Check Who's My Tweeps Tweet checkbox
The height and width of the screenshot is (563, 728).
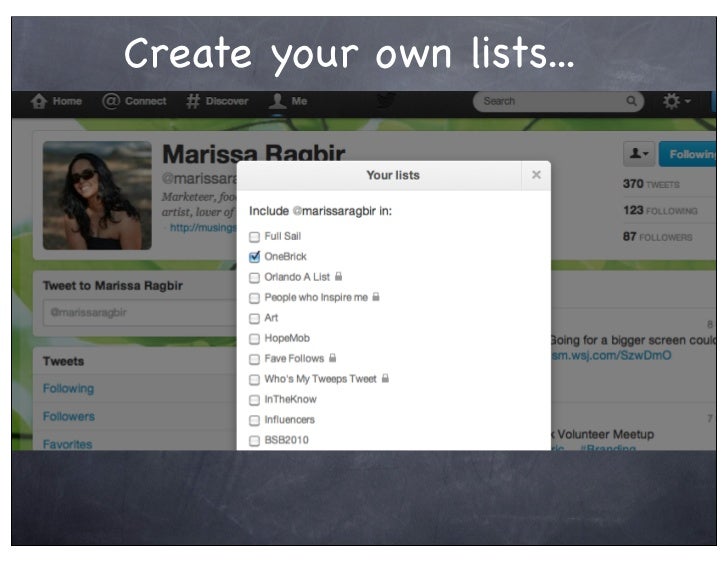click(254, 380)
